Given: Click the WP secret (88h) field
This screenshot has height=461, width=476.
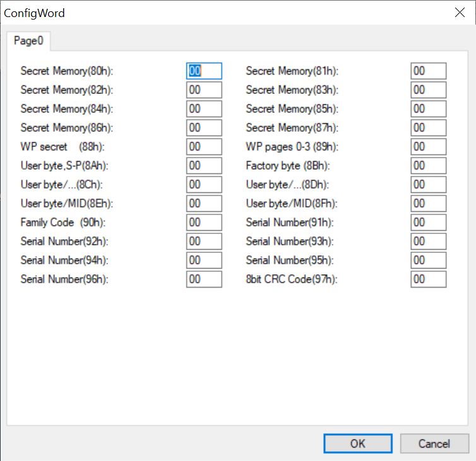Looking at the screenshot, I should click(x=204, y=147).
